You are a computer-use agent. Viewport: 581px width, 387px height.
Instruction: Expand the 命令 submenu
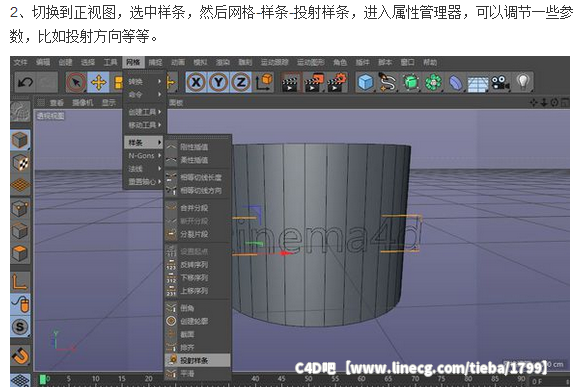tap(145, 95)
